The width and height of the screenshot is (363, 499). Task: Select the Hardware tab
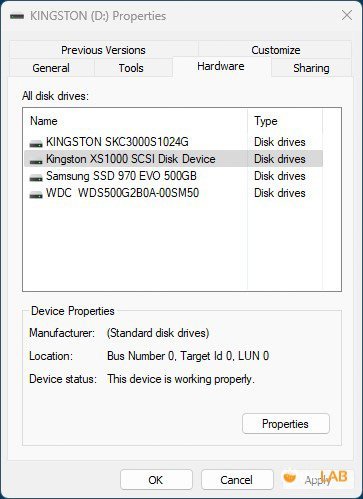tap(221, 66)
